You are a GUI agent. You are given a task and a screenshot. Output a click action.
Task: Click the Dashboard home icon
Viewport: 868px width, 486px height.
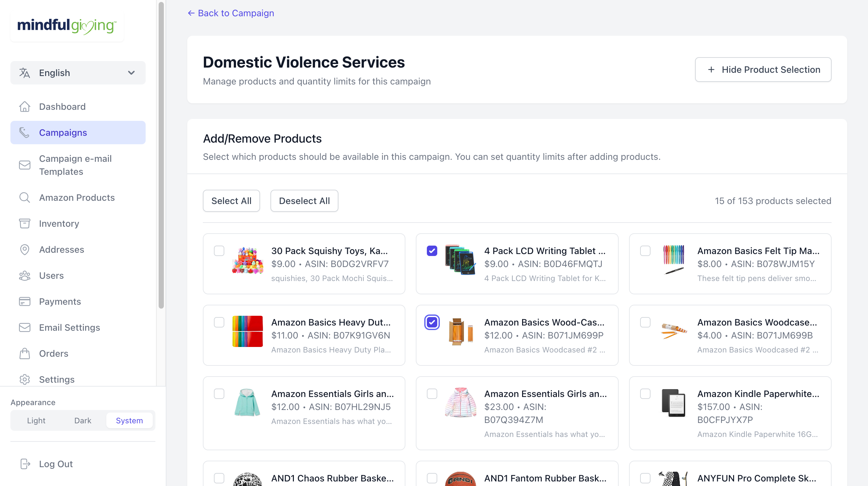[25, 107]
